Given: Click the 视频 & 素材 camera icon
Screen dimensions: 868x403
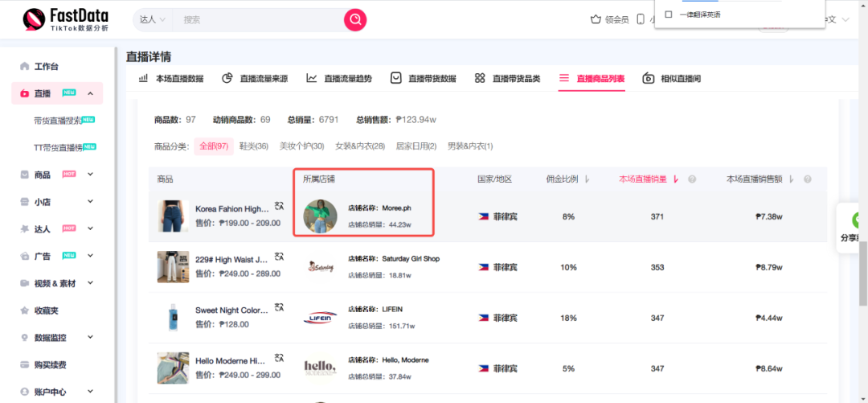Looking at the screenshot, I should click(24, 283).
